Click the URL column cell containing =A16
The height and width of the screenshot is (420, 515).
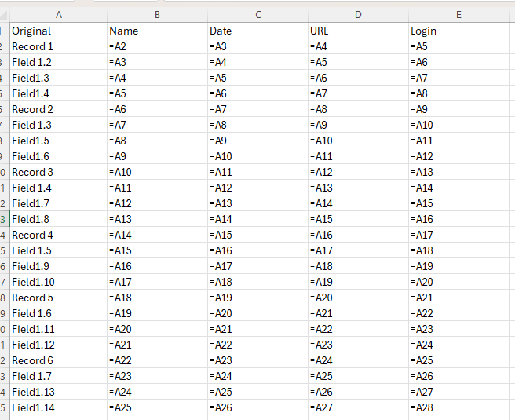357,235
